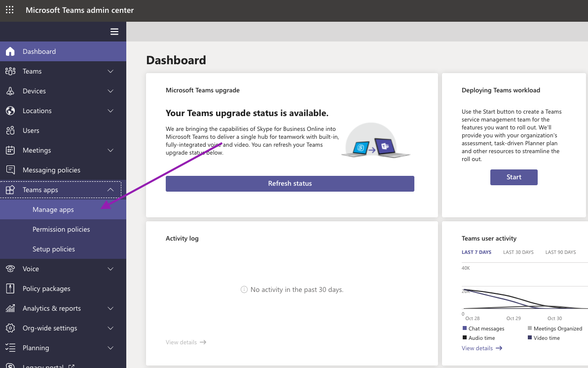Click the Dashboard home icon

[x=10, y=51]
